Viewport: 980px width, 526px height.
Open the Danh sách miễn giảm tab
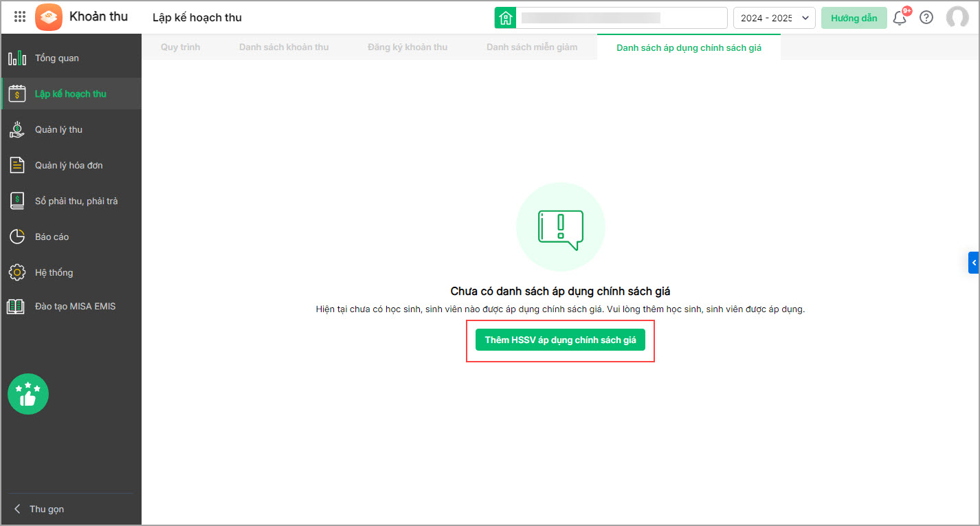click(x=532, y=47)
